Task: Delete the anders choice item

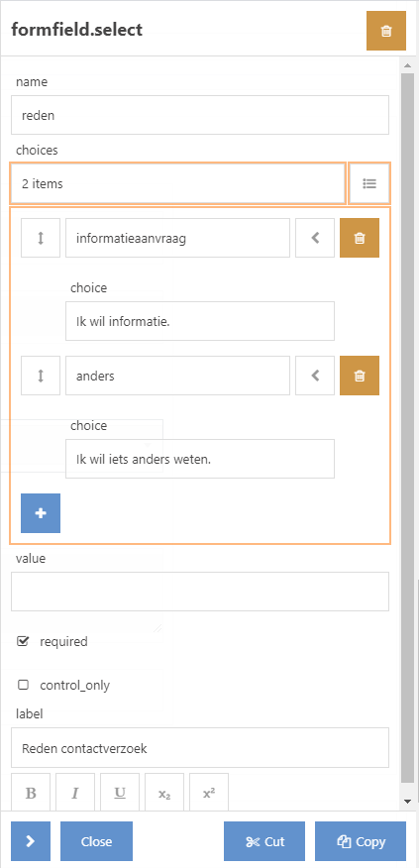Action: point(360,376)
